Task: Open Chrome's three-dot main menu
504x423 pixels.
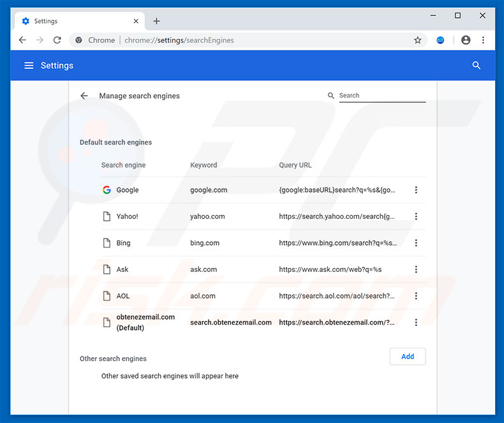Action: click(483, 40)
